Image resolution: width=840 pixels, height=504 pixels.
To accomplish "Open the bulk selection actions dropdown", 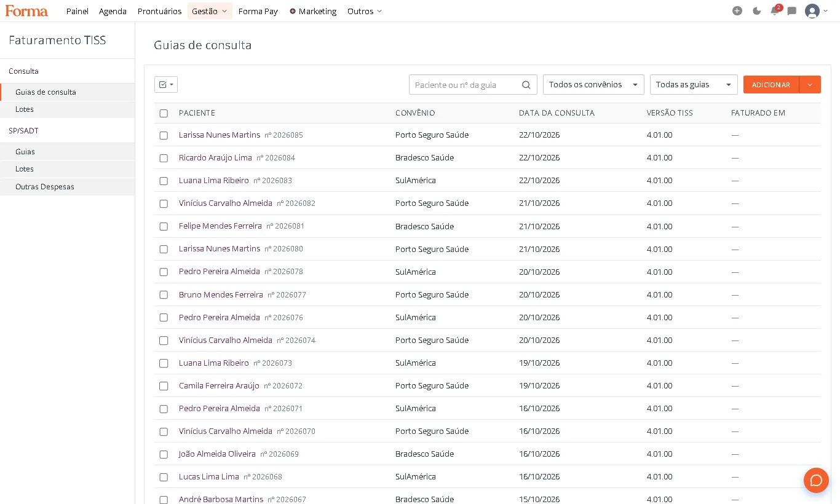I will click(x=166, y=85).
